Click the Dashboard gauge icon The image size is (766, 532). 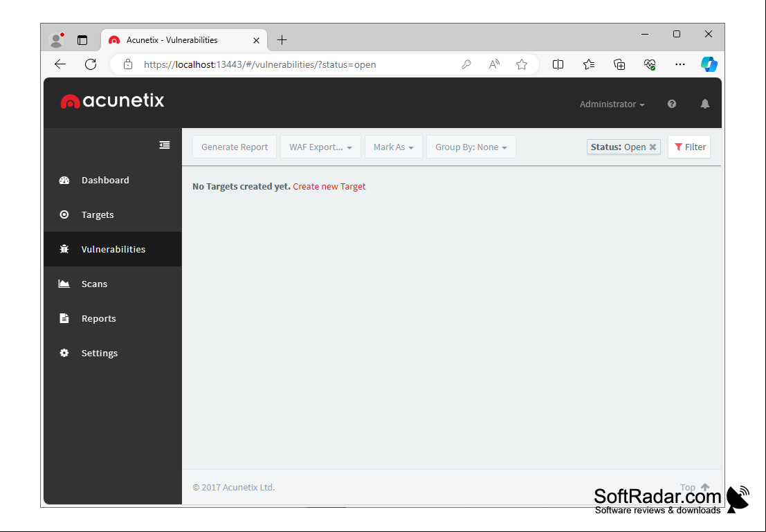[64, 181]
